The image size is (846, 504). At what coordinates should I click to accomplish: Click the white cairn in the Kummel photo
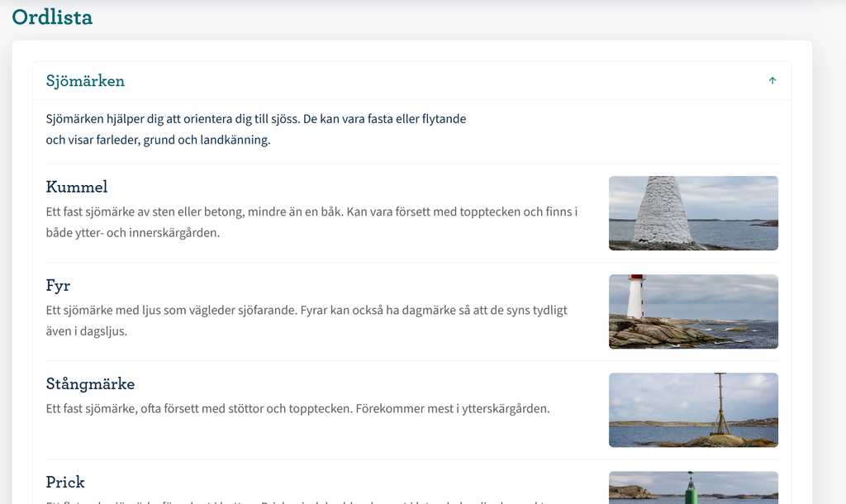[x=663, y=211]
